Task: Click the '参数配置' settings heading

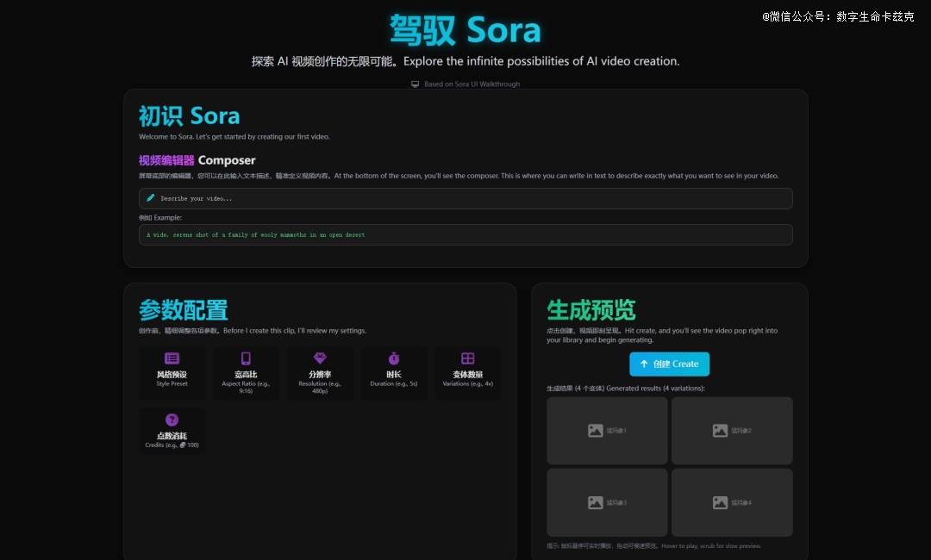Action: coord(184,310)
